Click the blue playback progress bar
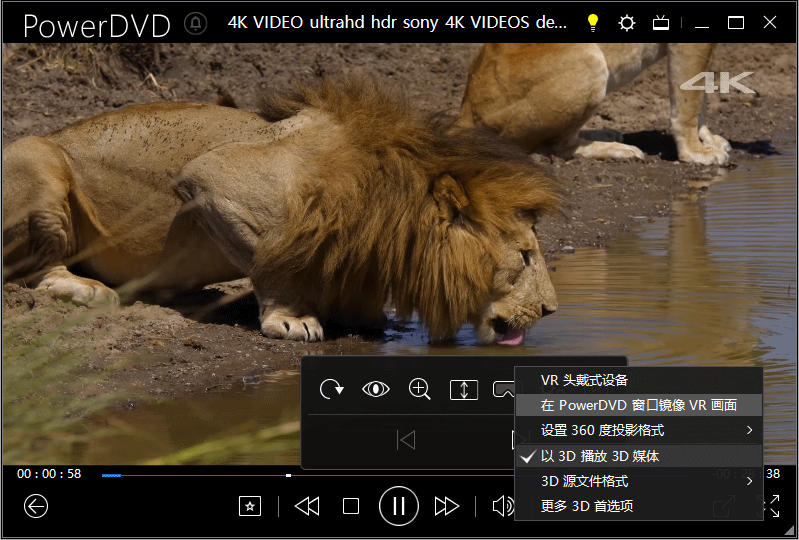The width and height of the screenshot is (799, 540). pyautogui.click(x=306, y=475)
